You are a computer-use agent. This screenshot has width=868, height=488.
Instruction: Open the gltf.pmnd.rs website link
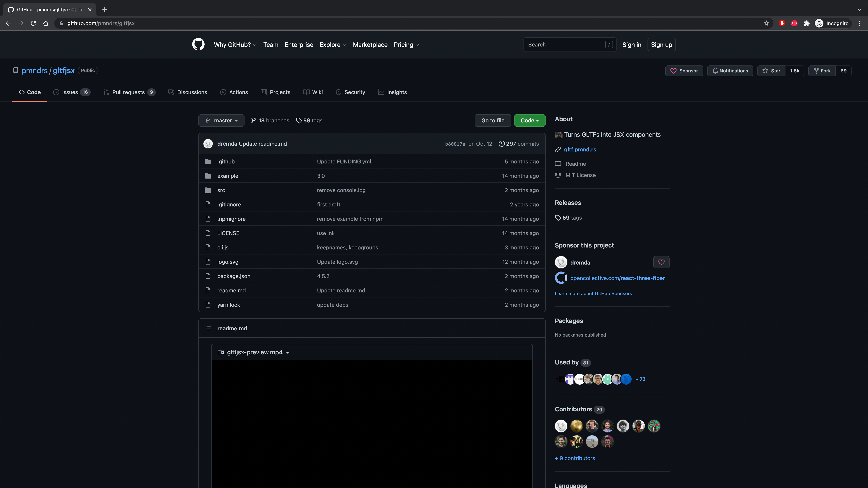coord(580,149)
